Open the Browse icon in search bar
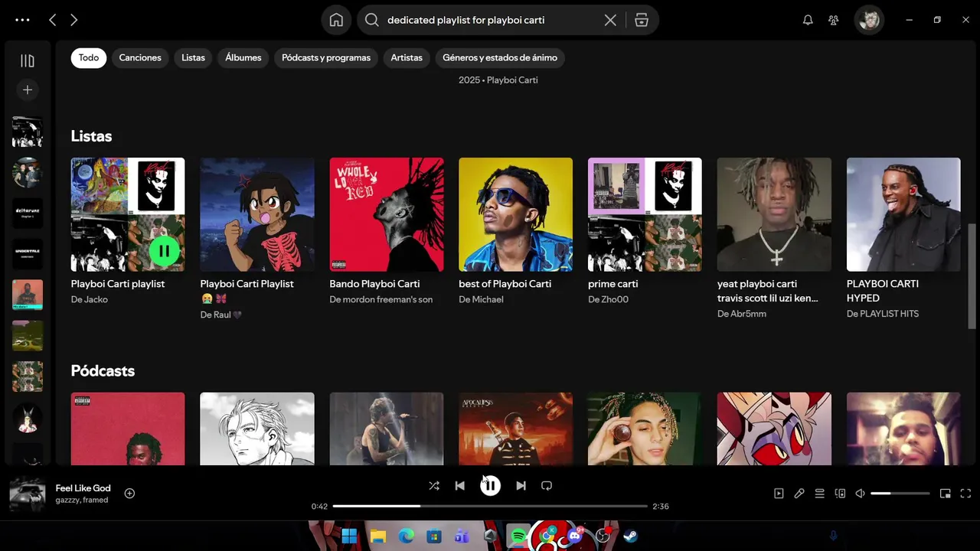This screenshot has width=980, height=551. coord(642,20)
